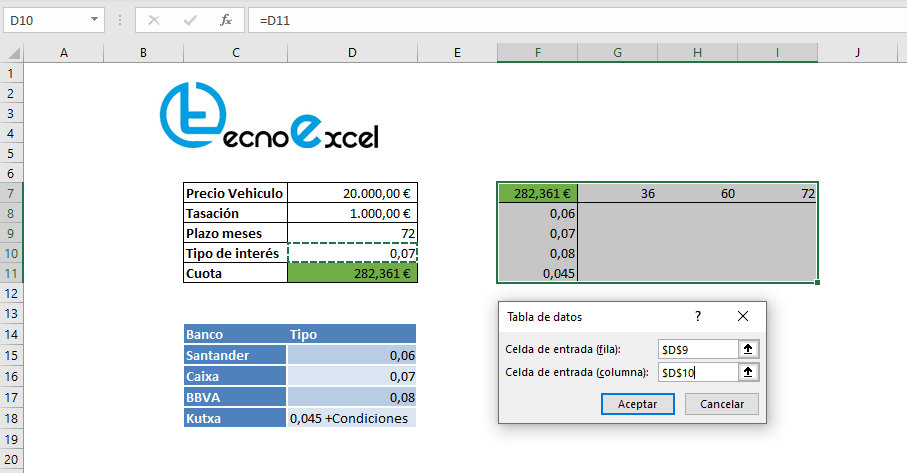
Task: Click the Plazo meses label cell
Action: tap(235, 234)
